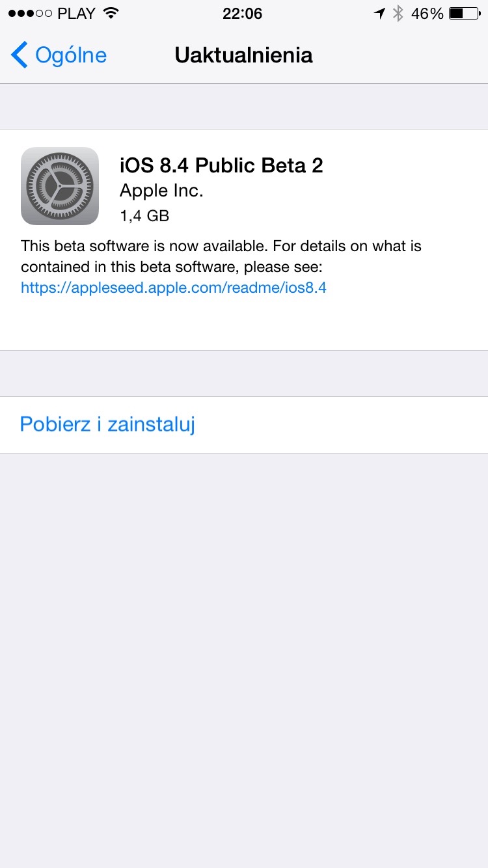Go back to Ogólne settings
This screenshot has width=488, height=868.
click(x=59, y=55)
